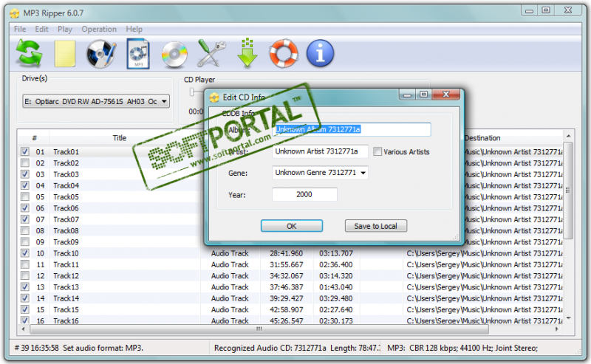Uncheck the Track07 checkbox

25,219
